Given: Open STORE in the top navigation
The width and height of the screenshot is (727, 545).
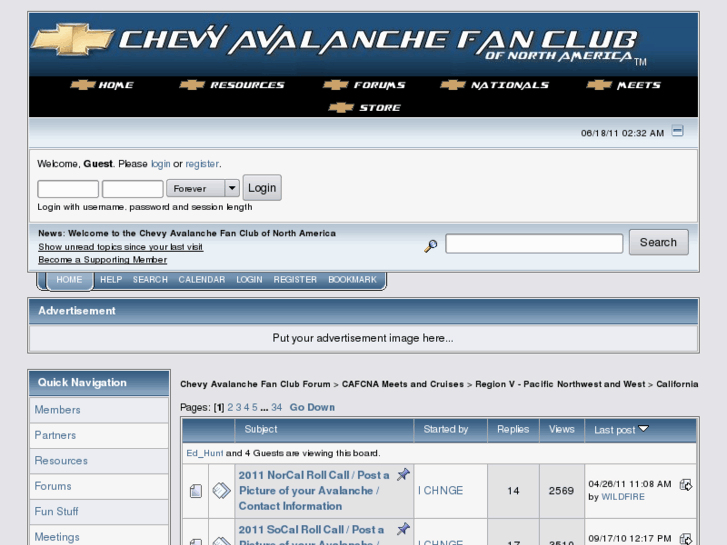Looking at the screenshot, I should [x=380, y=108].
